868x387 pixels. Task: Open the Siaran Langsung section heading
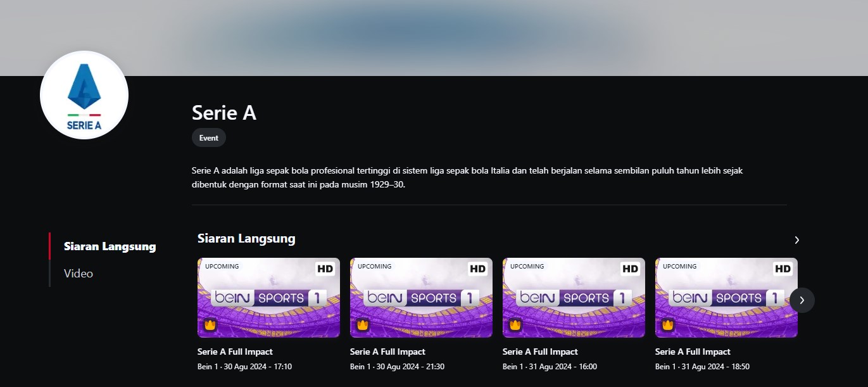(246, 239)
